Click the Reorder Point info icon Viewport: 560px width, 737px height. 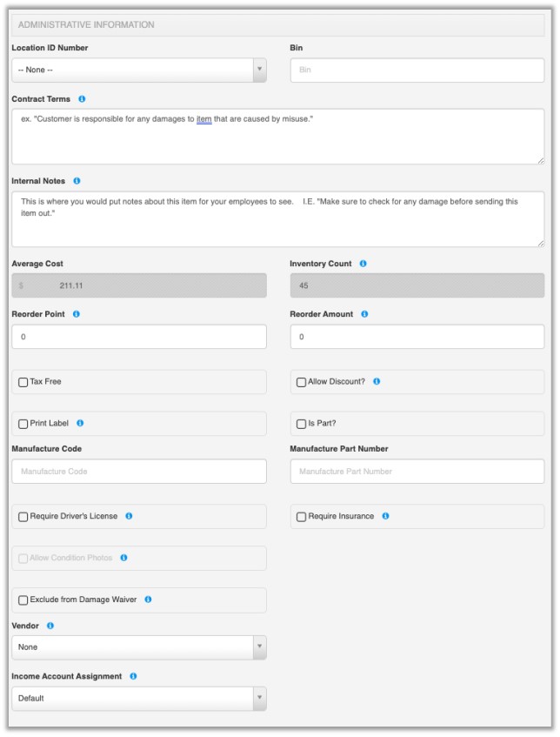[x=77, y=314]
